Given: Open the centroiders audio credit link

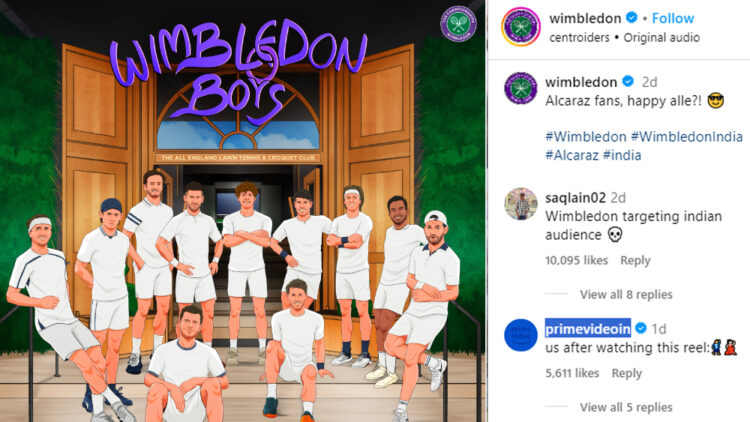Looking at the screenshot, I should point(579,37).
